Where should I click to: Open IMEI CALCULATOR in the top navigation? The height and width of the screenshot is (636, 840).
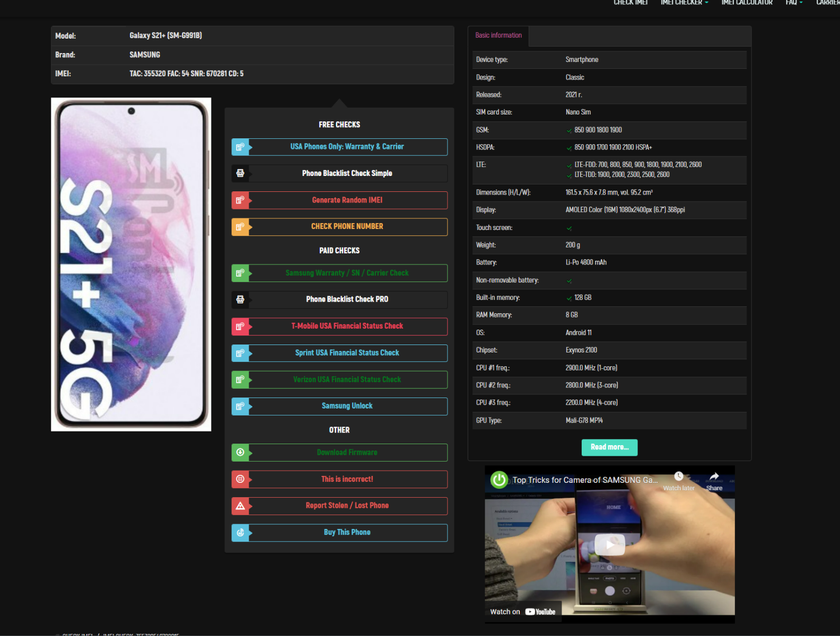pos(747,3)
